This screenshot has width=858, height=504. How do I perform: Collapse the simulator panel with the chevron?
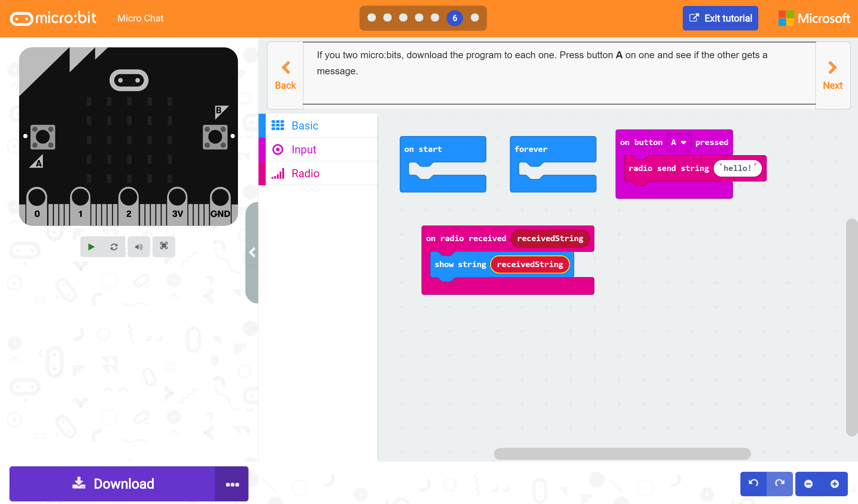[x=253, y=252]
